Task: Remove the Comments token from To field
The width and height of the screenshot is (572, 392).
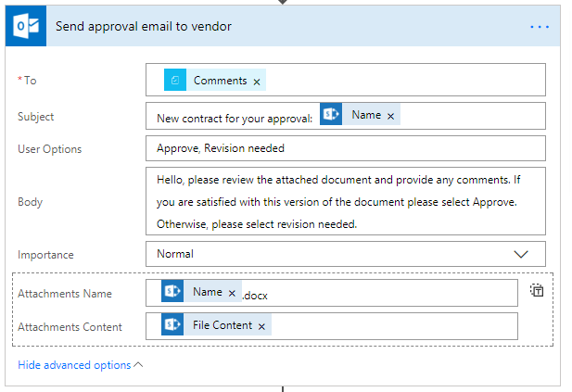Action: tap(256, 82)
